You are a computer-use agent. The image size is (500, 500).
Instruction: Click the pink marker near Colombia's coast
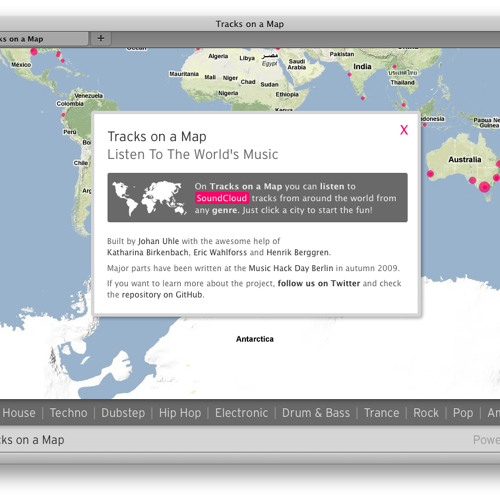(63, 115)
